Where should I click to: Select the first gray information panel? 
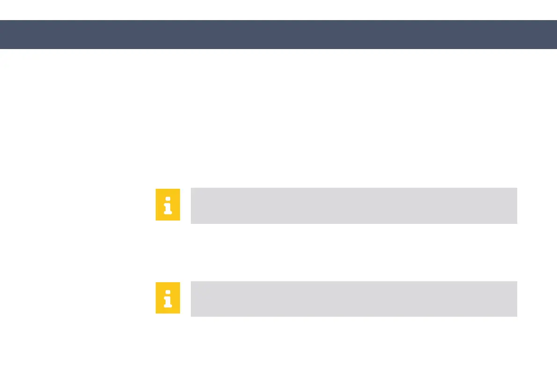[x=354, y=206]
